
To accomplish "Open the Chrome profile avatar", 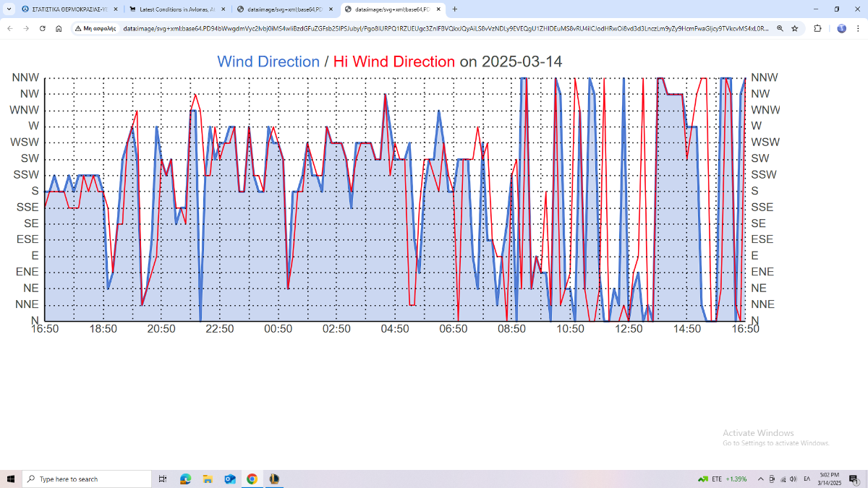I will (x=841, y=28).
